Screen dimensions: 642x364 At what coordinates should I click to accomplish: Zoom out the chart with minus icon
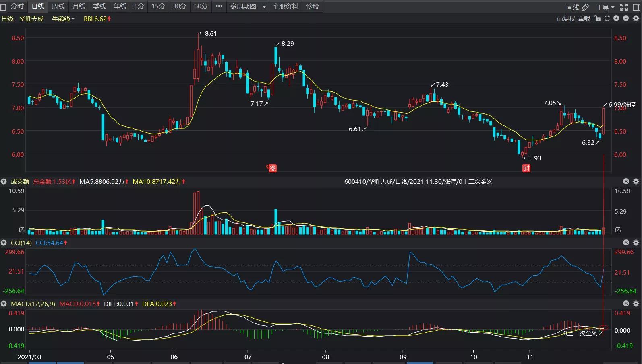coord(626,19)
